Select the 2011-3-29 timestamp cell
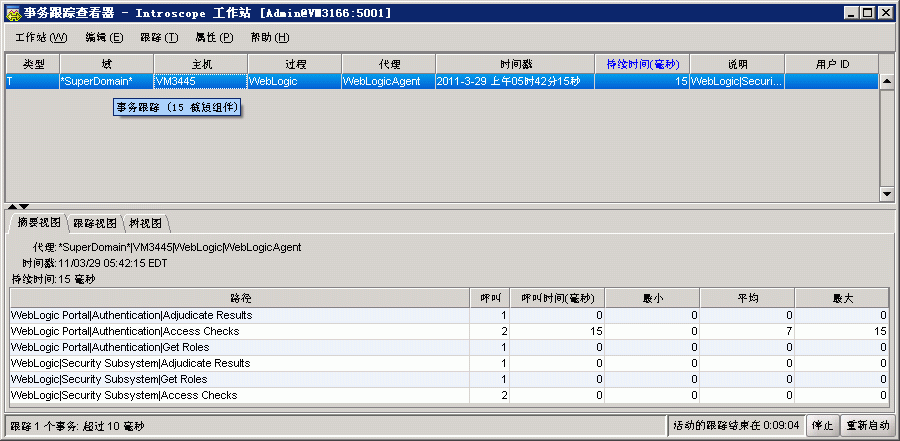This screenshot has height=441, width=900. coord(515,82)
